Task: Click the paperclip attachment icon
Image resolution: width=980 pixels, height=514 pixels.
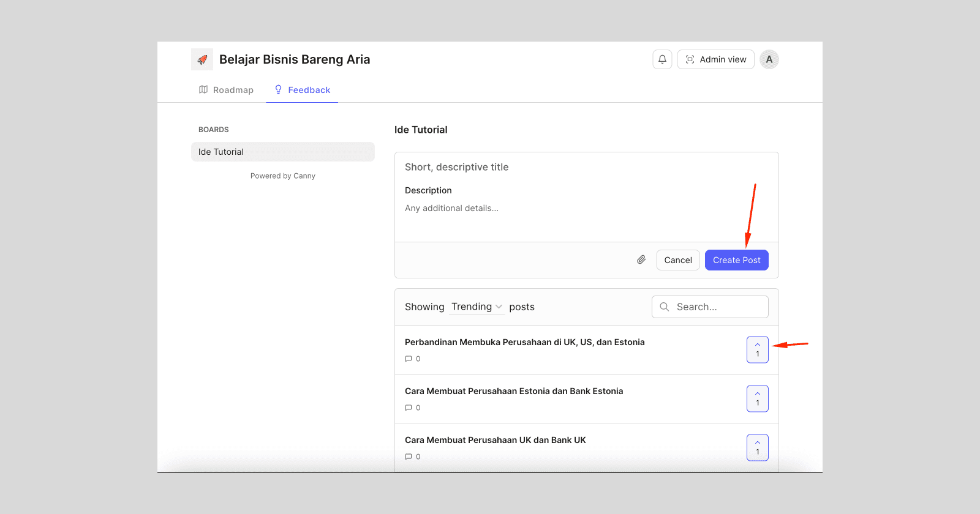Action: 641,260
